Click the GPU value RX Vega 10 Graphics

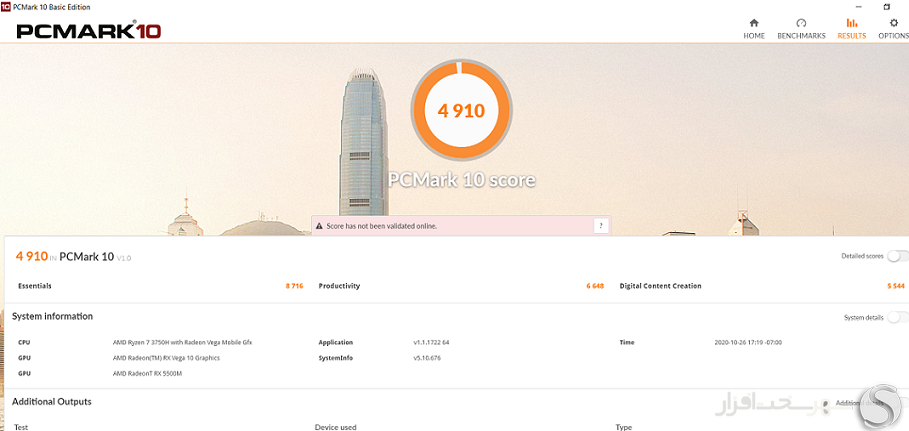click(x=166, y=358)
